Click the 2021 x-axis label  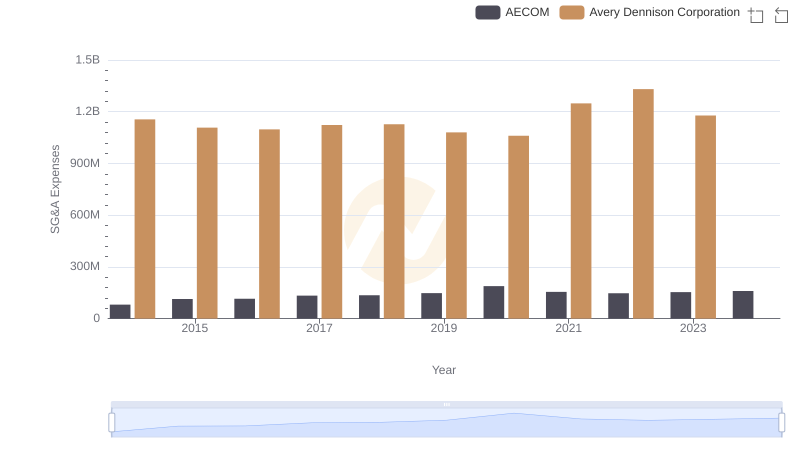coord(568,328)
